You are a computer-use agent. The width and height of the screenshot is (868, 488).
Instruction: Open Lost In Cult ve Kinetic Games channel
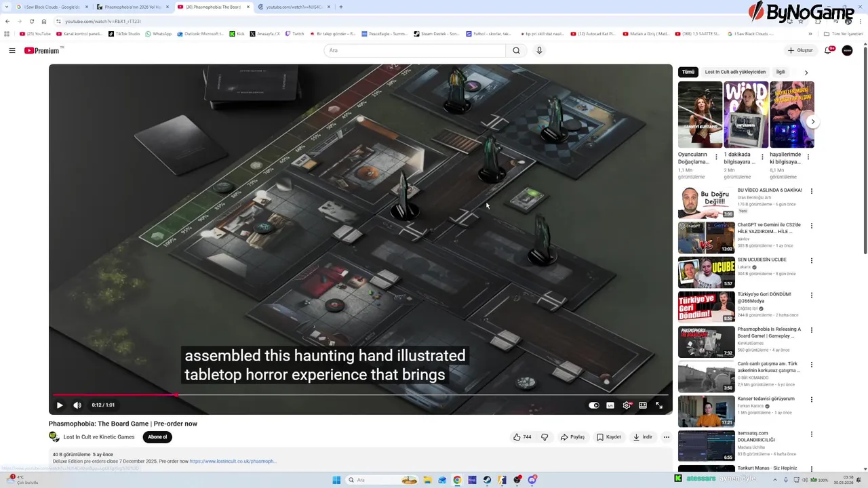(x=99, y=437)
